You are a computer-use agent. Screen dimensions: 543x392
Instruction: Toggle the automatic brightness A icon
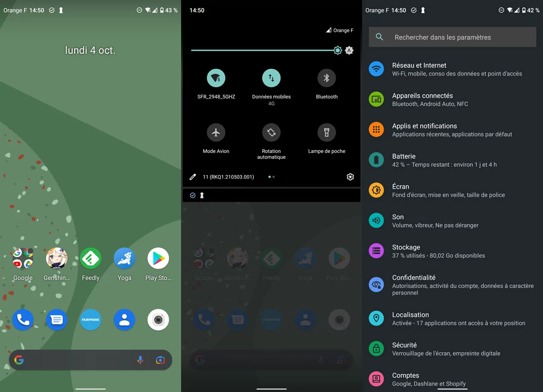pyautogui.click(x=349, y=51)
